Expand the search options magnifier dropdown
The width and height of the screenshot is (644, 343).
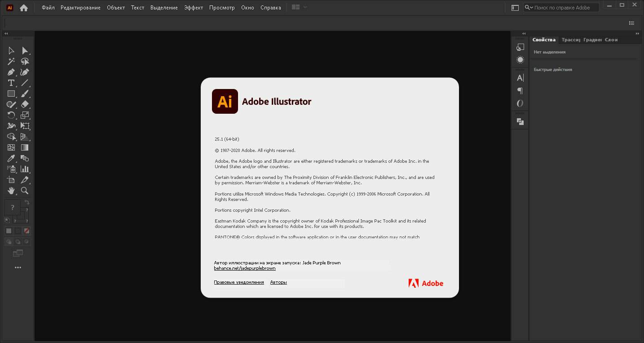coord(529,8)
